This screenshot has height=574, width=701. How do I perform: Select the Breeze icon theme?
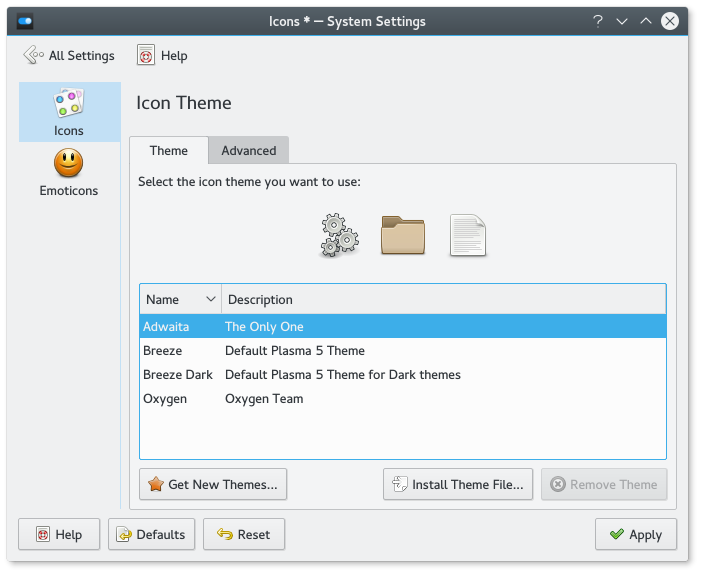pos(403,350)
